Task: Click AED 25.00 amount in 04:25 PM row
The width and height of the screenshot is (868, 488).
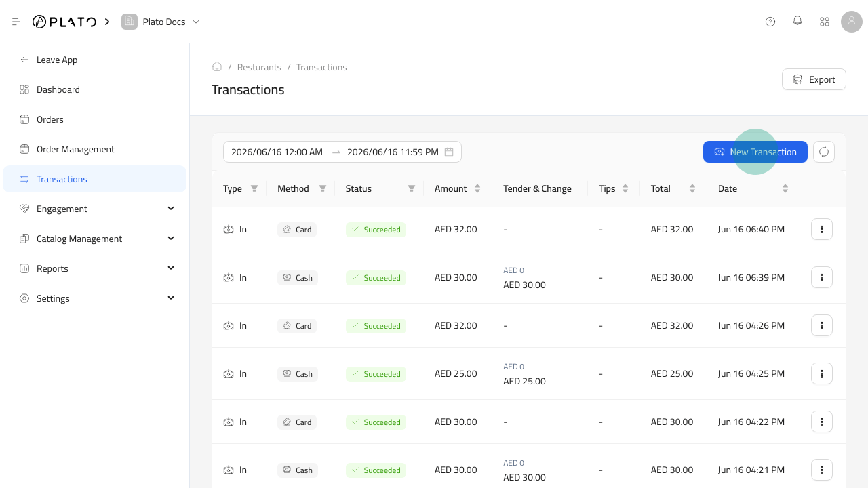Action: click(456, 373)
